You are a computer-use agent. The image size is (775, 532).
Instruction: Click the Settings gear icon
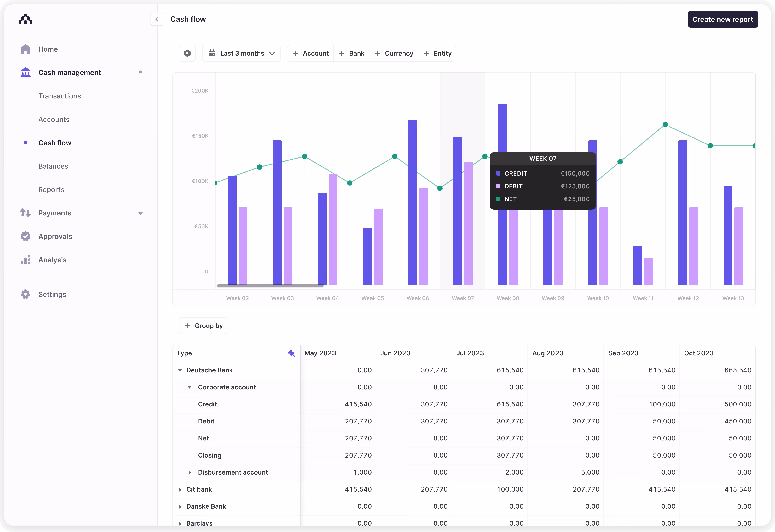[x=25, y=294]
